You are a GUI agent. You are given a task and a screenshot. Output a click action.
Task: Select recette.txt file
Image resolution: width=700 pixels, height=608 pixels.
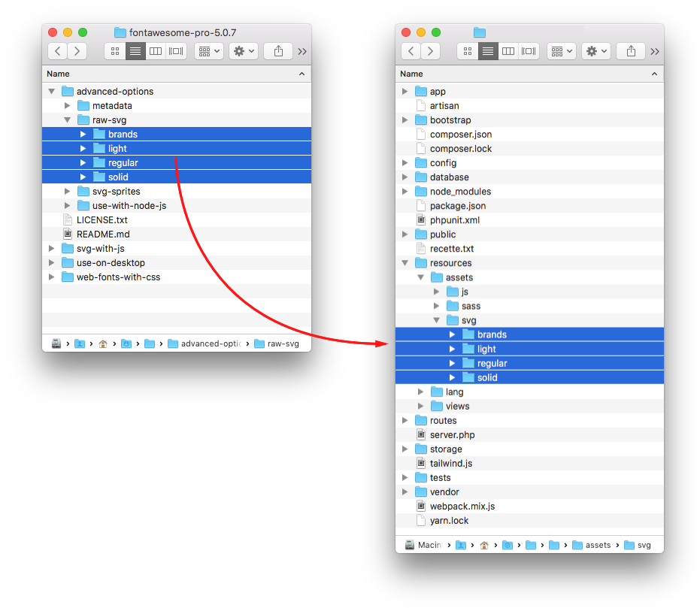point(529,249)
